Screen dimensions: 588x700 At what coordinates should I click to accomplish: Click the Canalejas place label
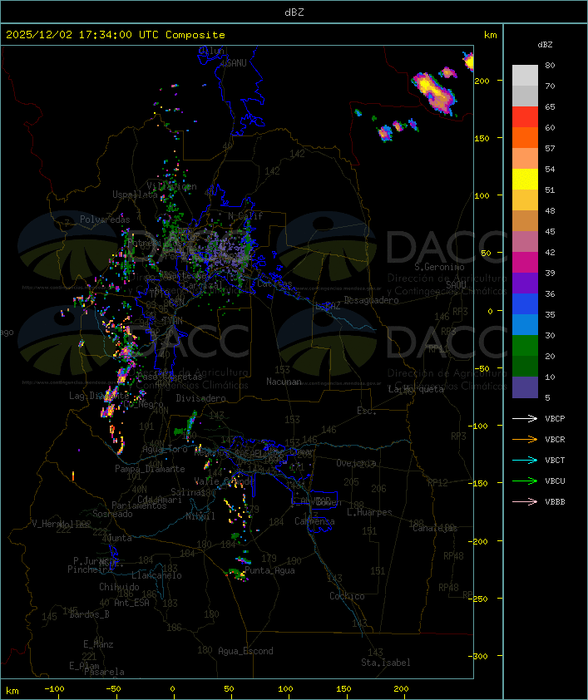tap(435, 529)
